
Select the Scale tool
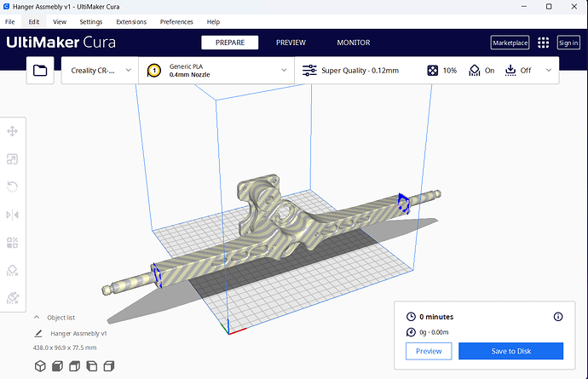point(13,159)
